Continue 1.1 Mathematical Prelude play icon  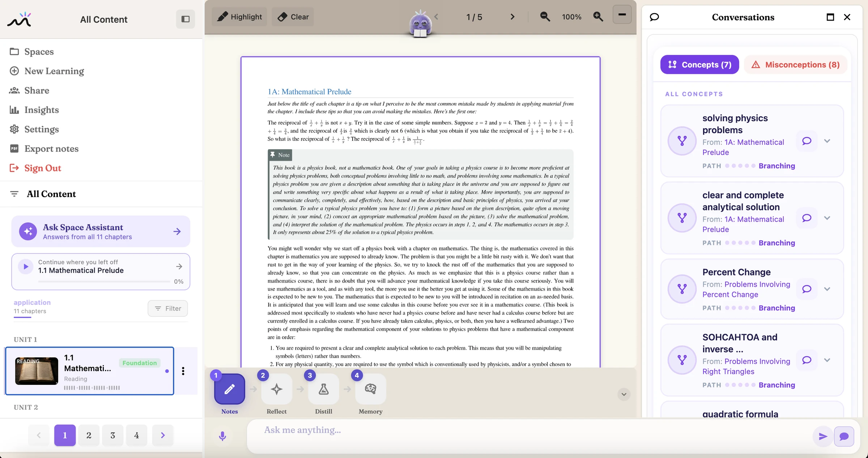pos(26,266)
